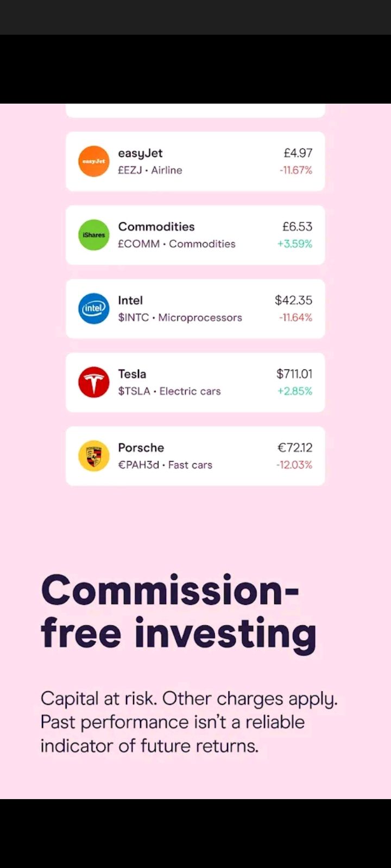391x868 pixels.
Task: Tap the £EZJ Airline ticker subtitle
Action: pyautogui.click(x=150, y=170)
